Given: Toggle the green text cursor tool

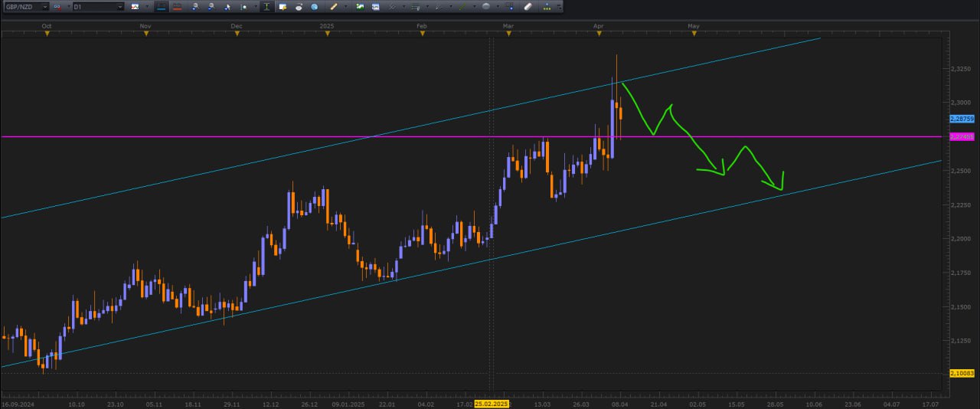Looking at the screenshot, I should (x=266, y=7).
